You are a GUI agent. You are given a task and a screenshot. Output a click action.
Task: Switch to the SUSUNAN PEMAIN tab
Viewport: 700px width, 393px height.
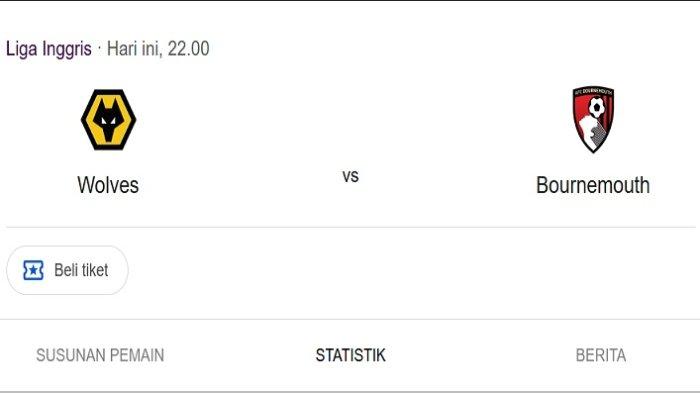[x=100, y=355]
